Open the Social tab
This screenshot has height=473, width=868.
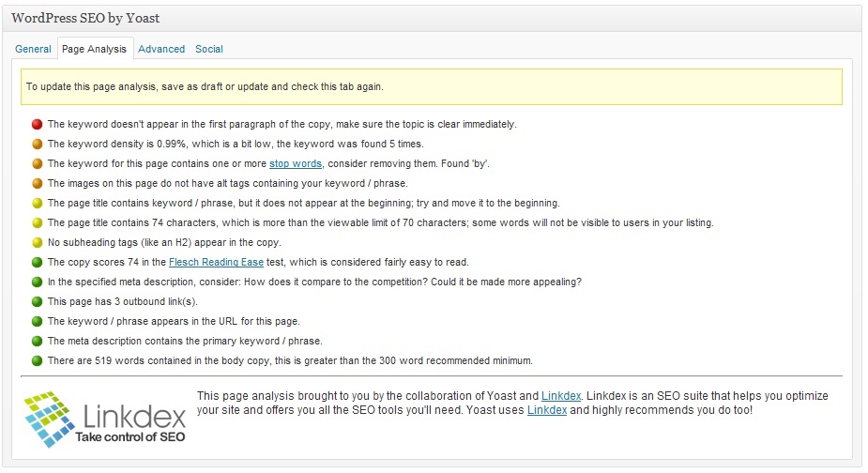(208, 49)
